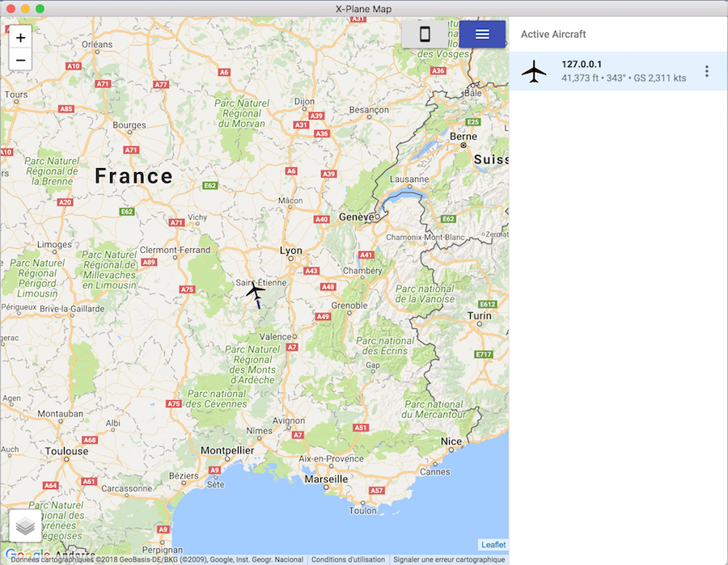Click the Genève city label
This screenshot has height=565, width=728.
pyautogui.click(x=357, y=217)
